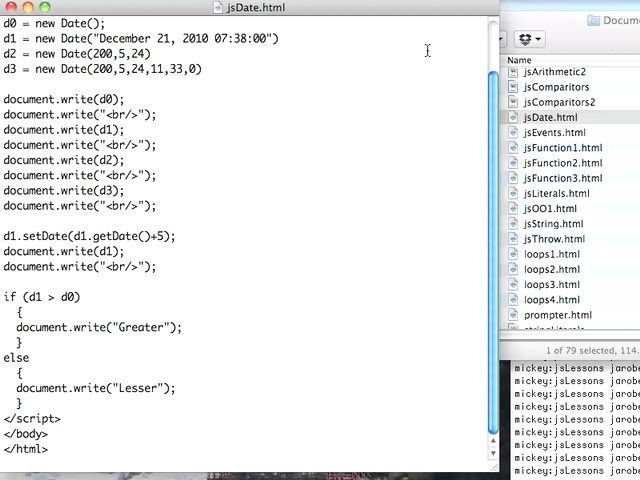Click loops3.html file name
Viewport: 640px width, 480px height.
[x=552, y=284]
